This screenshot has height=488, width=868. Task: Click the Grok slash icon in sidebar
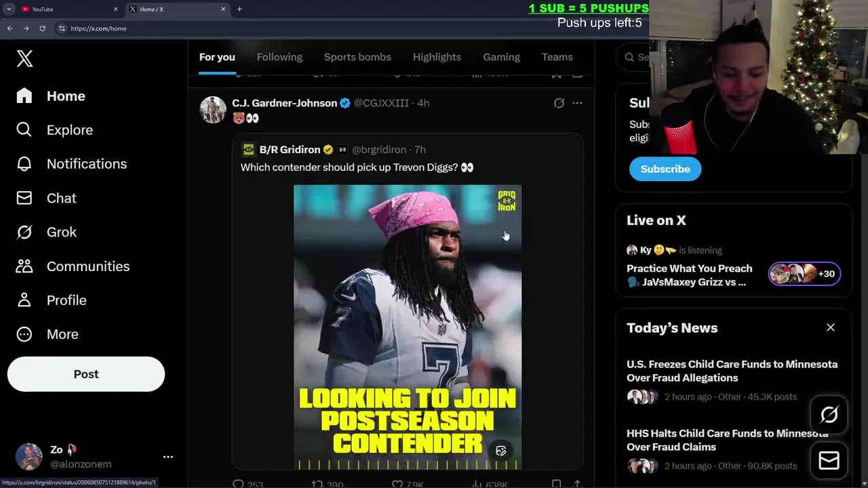tap(24, 232)
